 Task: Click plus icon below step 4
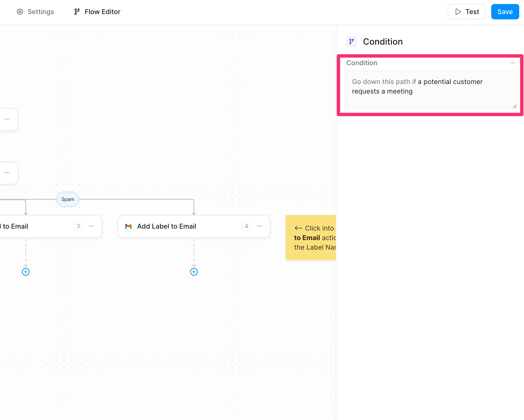click(x=194, y=272)
